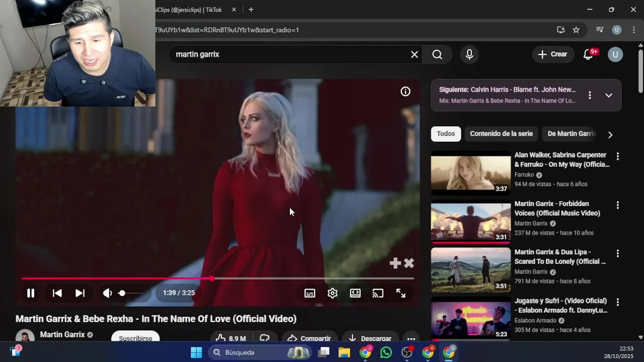The width and height of the screenshot is (644, 362).
Task: Download the video with Descargar
Action: tap(370, 338)
